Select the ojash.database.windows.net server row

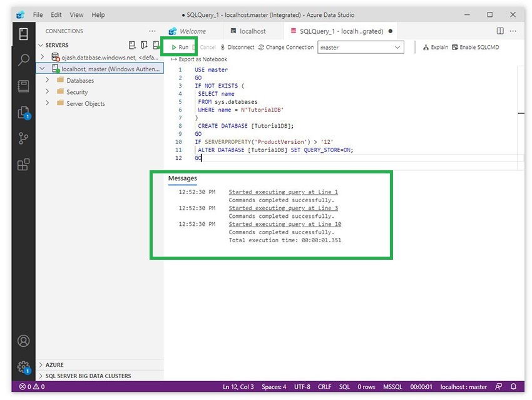[100, 57]
